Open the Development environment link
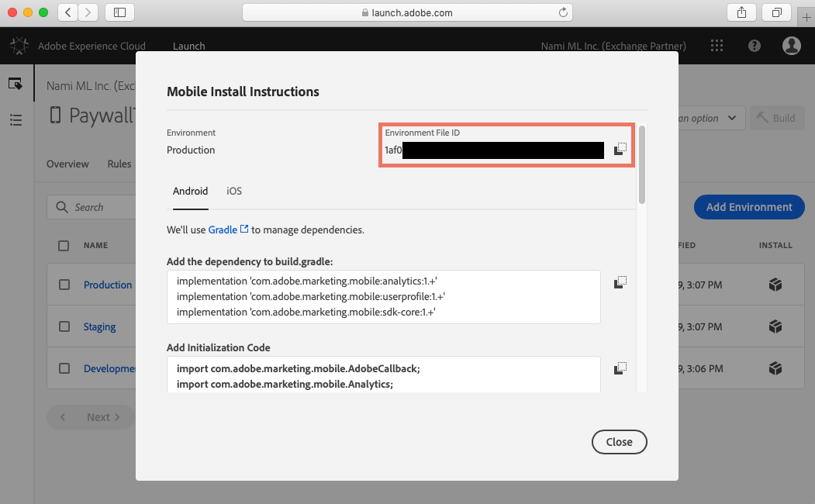The width and height of the screenshot is (815, 504). pos(109,368)
